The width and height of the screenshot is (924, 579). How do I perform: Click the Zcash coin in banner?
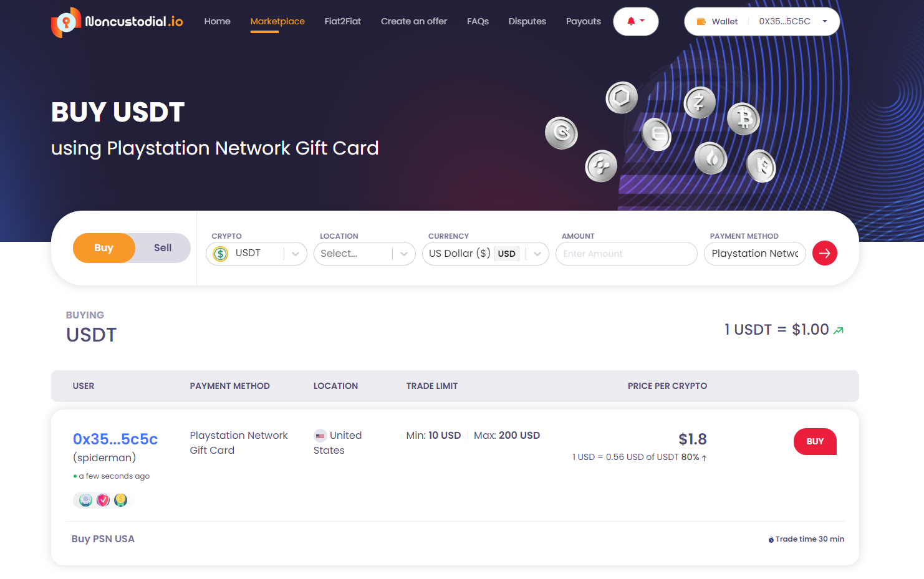tap(700, 102)
